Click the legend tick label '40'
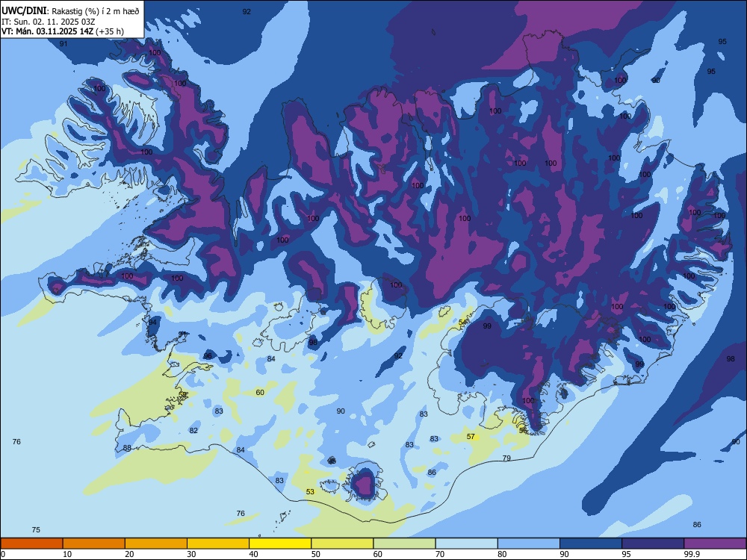Screen dimensions: 747x560 [254, 554]
